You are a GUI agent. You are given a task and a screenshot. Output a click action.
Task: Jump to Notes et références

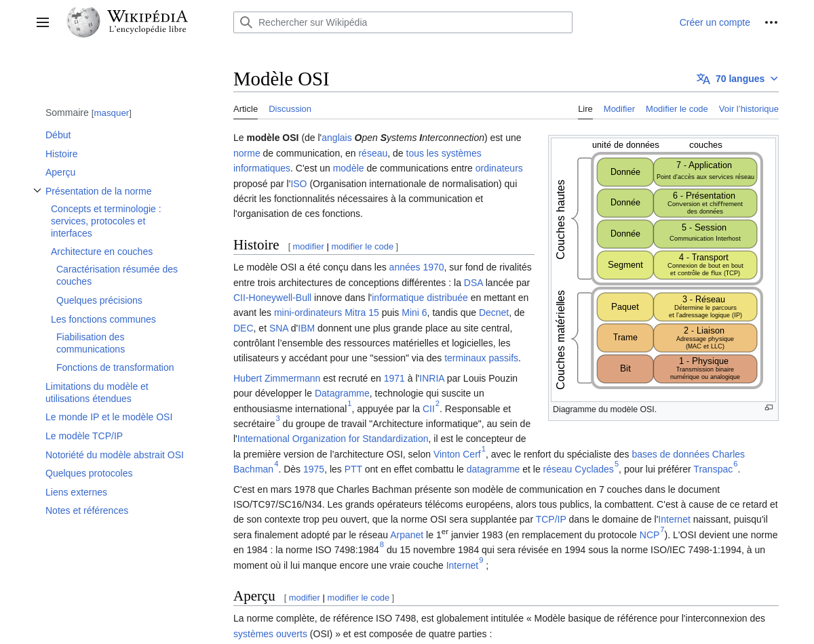[x=87, y=510]
